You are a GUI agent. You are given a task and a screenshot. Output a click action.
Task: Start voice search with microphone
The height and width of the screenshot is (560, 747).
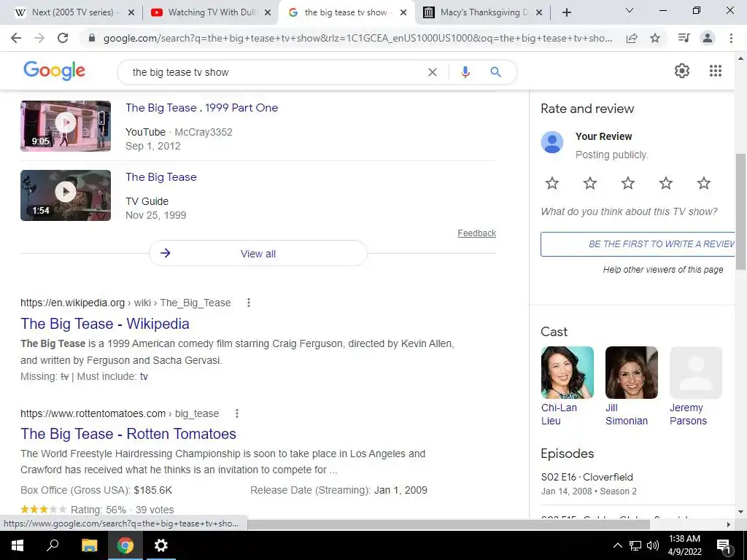click(465, 72)
